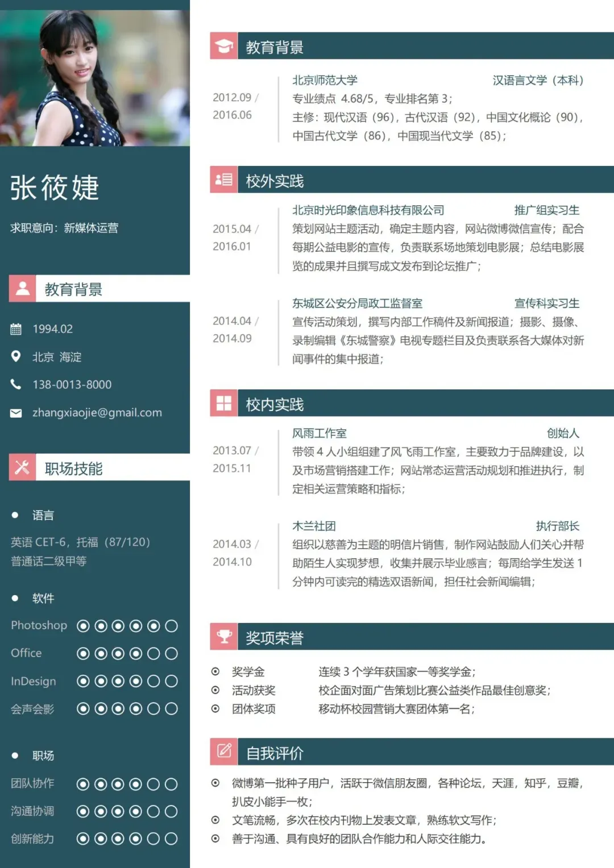Click the email zhangxiaojie@gmail.com
The height and width of the screenshot is (868, 614).
(x=97, y=413)
